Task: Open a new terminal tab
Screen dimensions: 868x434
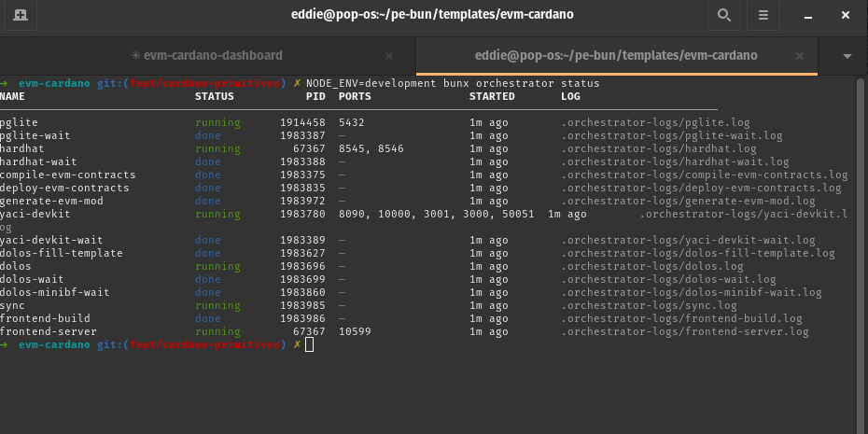Action: (21, 15)
